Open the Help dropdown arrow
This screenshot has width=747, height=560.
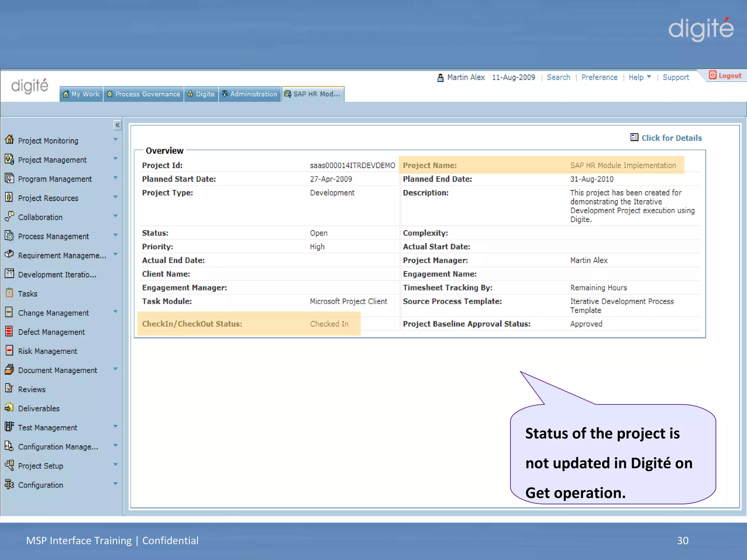[649, 77]
